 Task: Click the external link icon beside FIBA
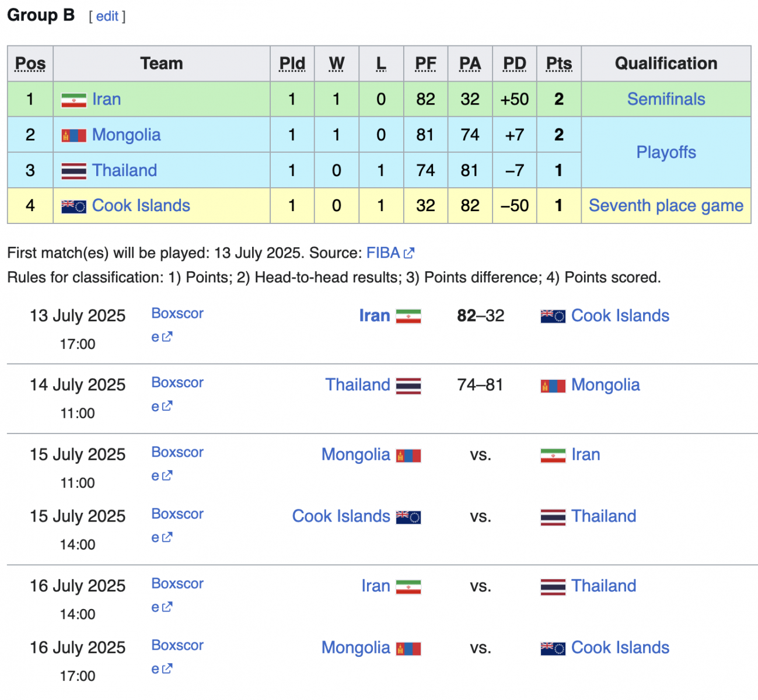point(409,253)
